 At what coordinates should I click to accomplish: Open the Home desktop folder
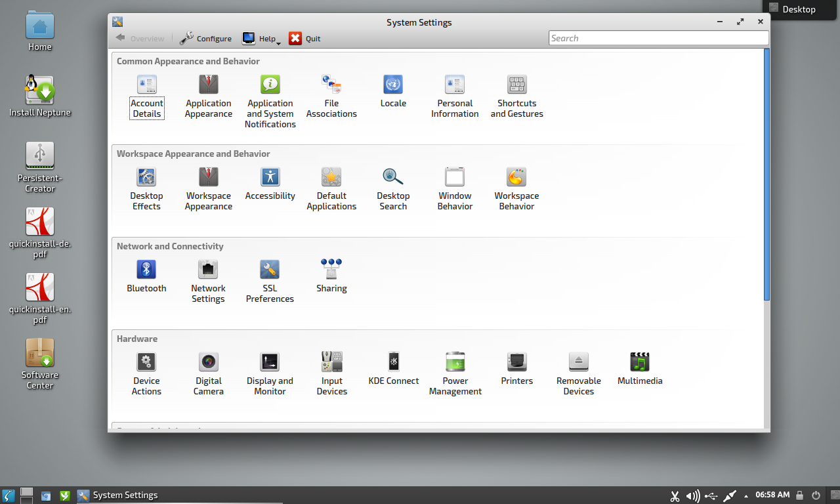click(40, 31)
